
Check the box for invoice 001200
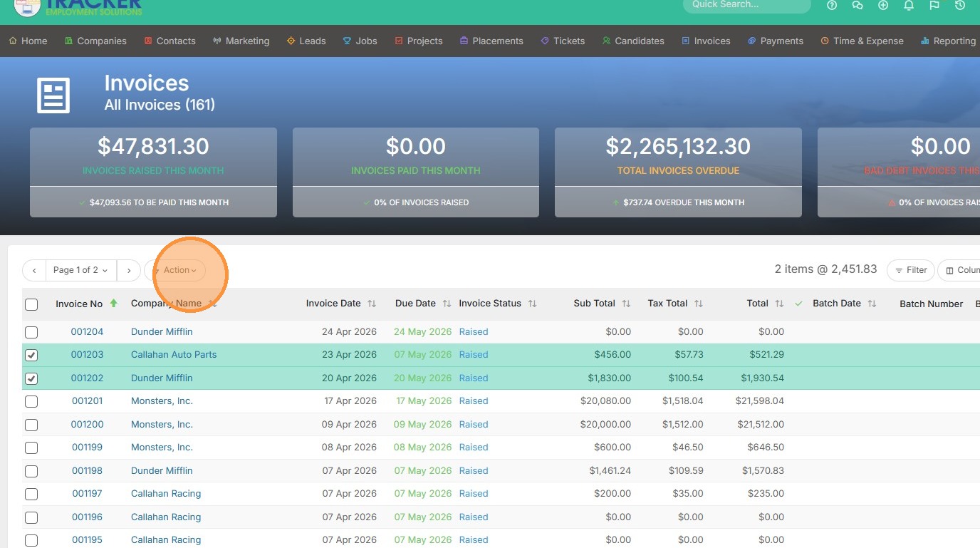pyautogui.click(x=31, y=425)
